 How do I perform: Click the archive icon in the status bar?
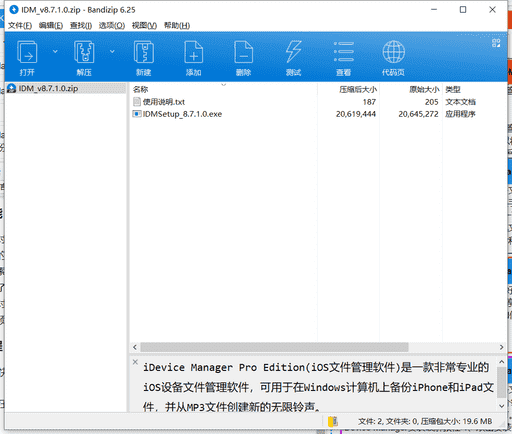click(333, 422)
